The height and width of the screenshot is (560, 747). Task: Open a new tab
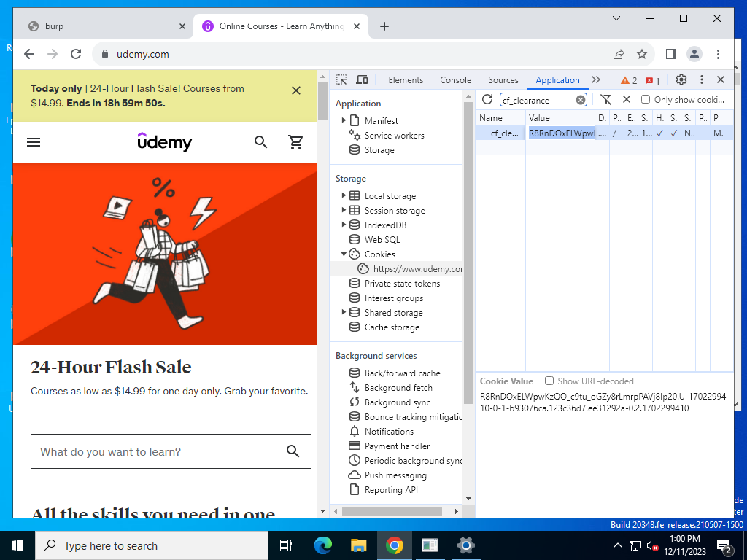384,26
